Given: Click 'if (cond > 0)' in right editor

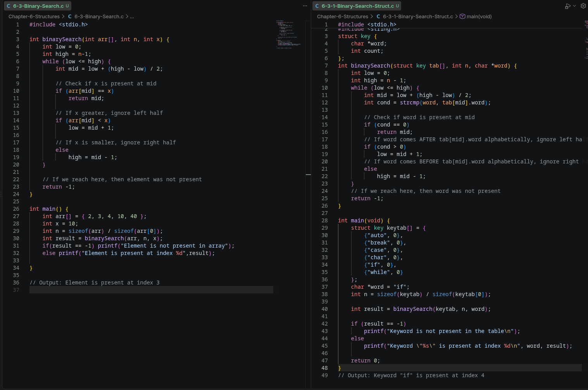Looking at the screenshot, I should coord(385,147).
